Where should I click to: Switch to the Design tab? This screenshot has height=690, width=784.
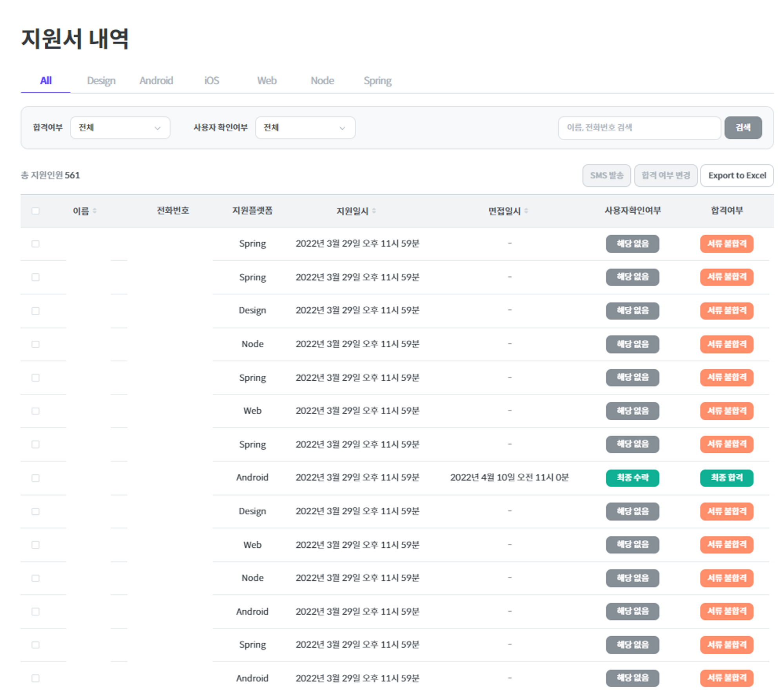[101, 81]
